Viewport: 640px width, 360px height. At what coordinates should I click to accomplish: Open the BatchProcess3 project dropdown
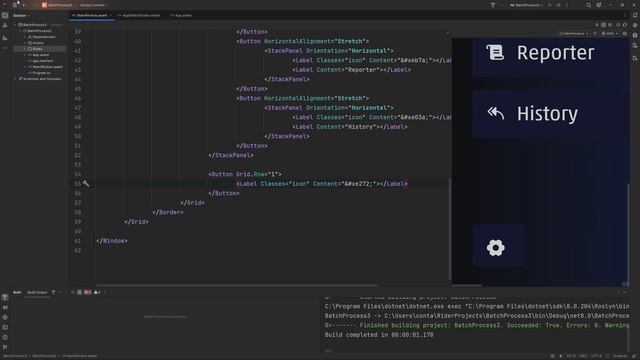[58, 5]
